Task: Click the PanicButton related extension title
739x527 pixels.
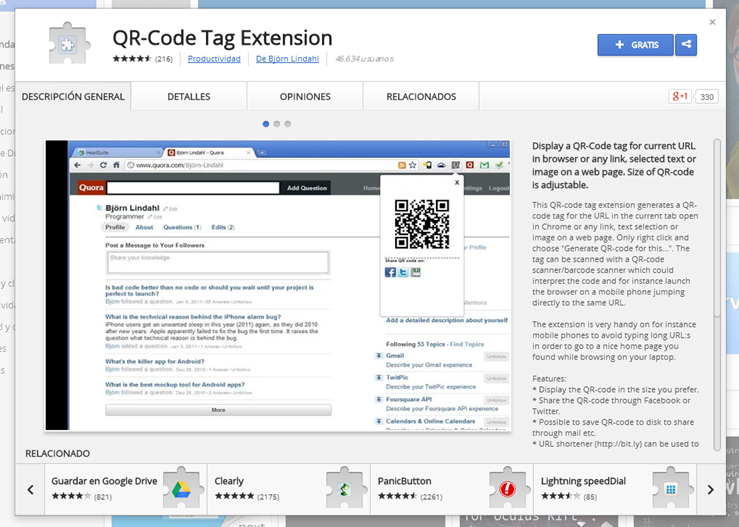Action: pyautogui.click(x=404, y=481)
